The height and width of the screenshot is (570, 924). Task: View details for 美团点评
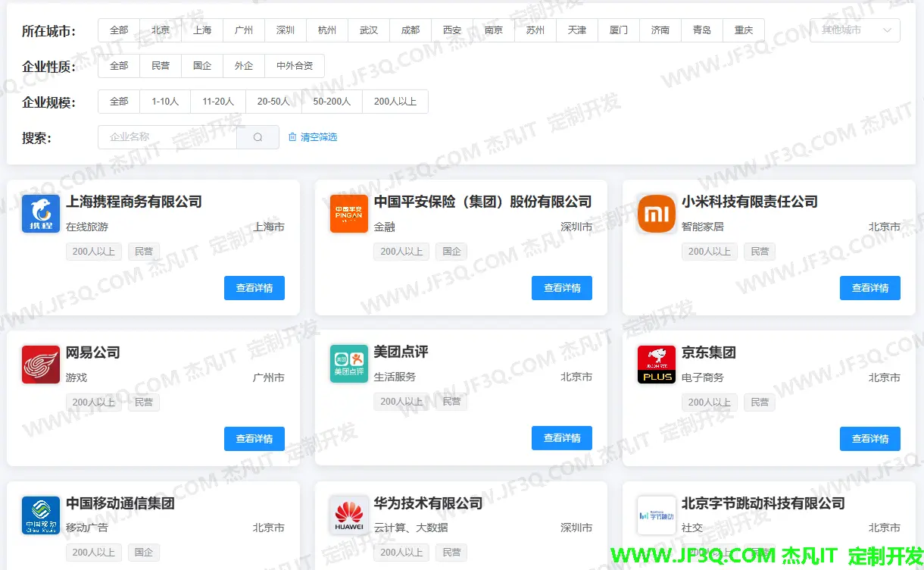562,438
